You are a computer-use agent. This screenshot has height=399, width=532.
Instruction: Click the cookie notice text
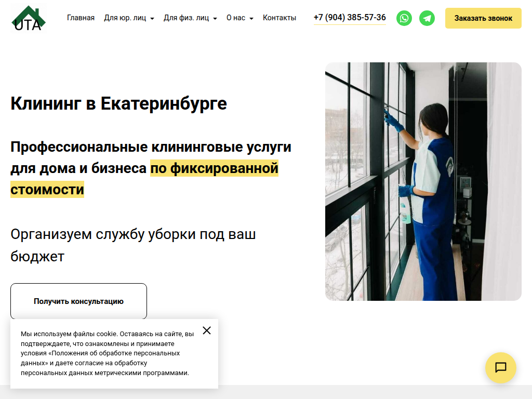coord(107,353)
